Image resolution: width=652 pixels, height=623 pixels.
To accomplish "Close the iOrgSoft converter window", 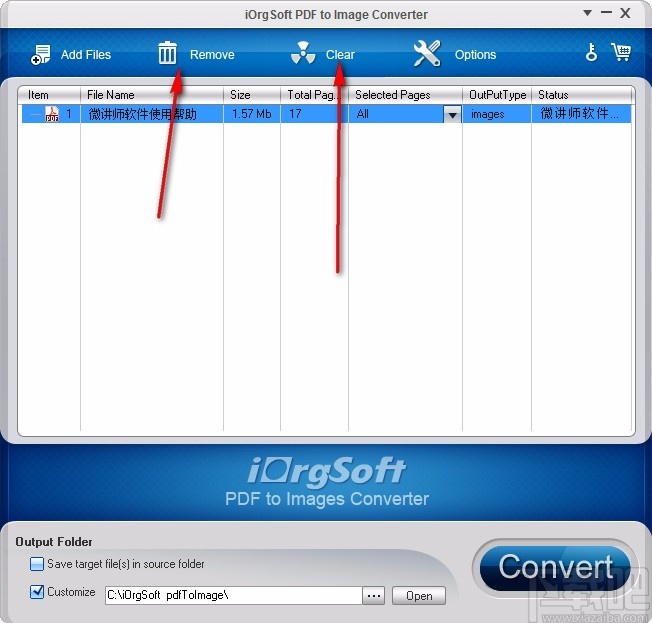I will [x=625, y=13].
